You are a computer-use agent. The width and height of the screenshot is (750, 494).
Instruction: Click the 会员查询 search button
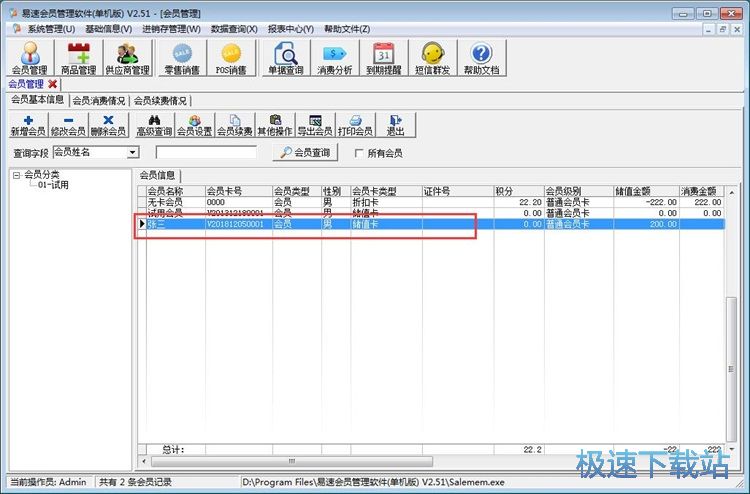(305, 153)
